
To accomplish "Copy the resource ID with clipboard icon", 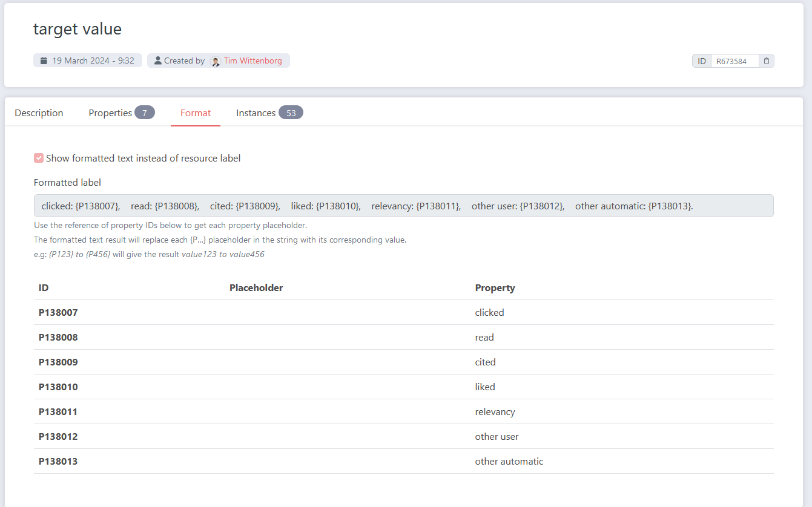I will pos(767,61).
